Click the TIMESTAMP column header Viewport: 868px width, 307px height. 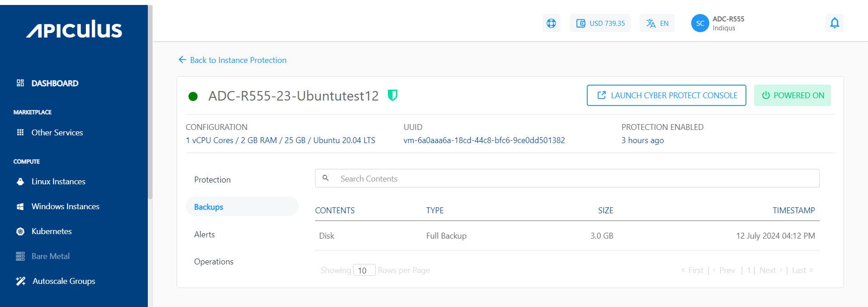pyautogui.click(x=794, y=211)
